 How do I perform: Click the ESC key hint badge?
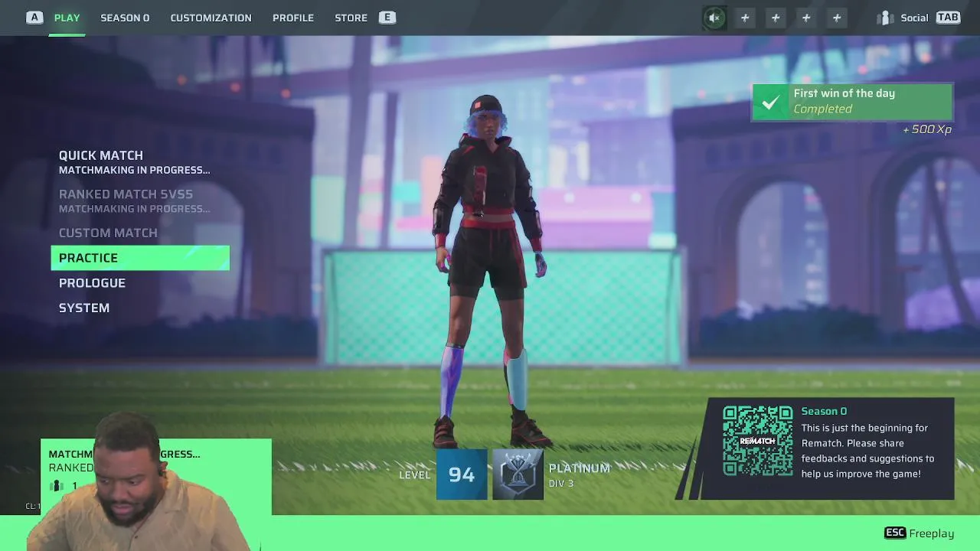[895, 533]
